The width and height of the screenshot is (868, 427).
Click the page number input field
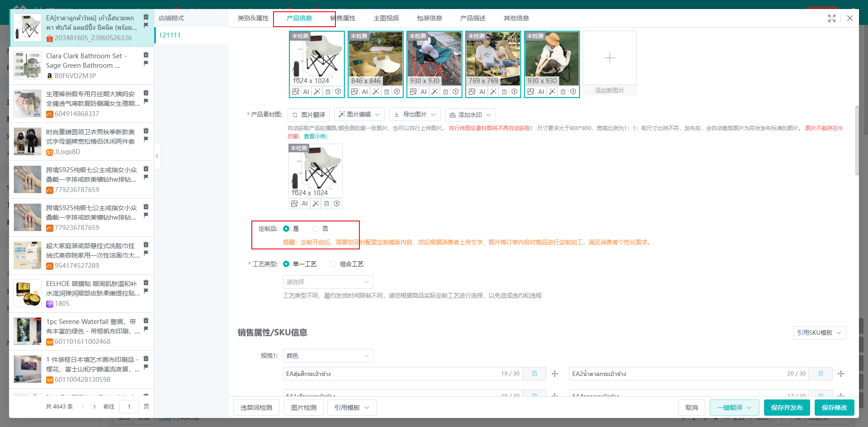(129, 407)
